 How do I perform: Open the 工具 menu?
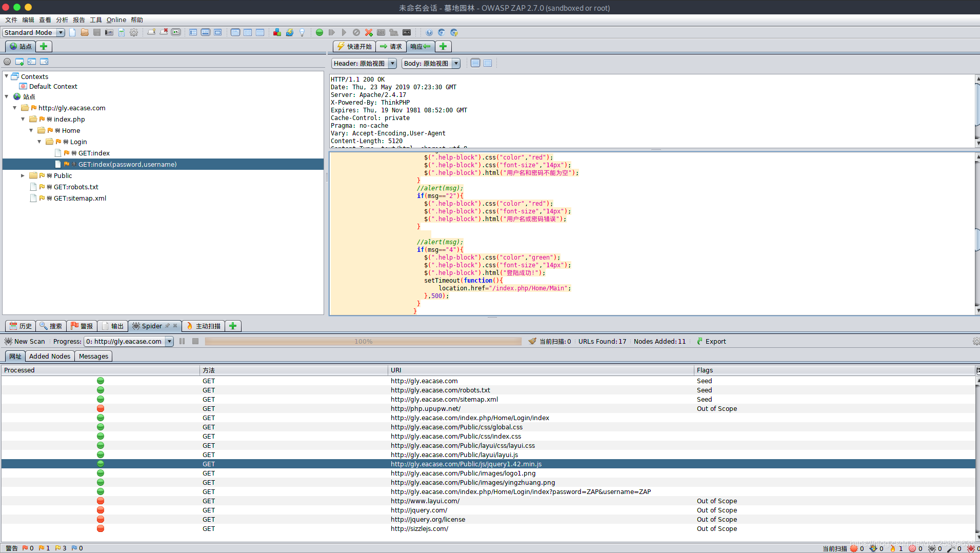(96, 20)
